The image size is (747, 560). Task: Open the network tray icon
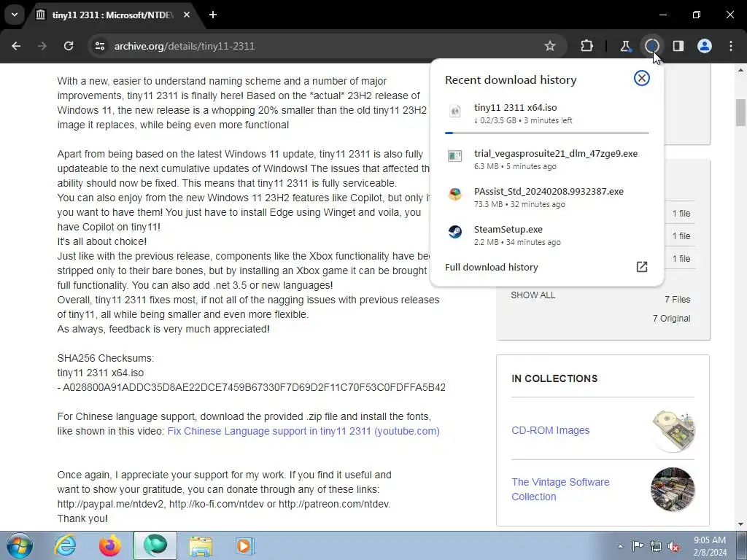click(x=656, y=546)
